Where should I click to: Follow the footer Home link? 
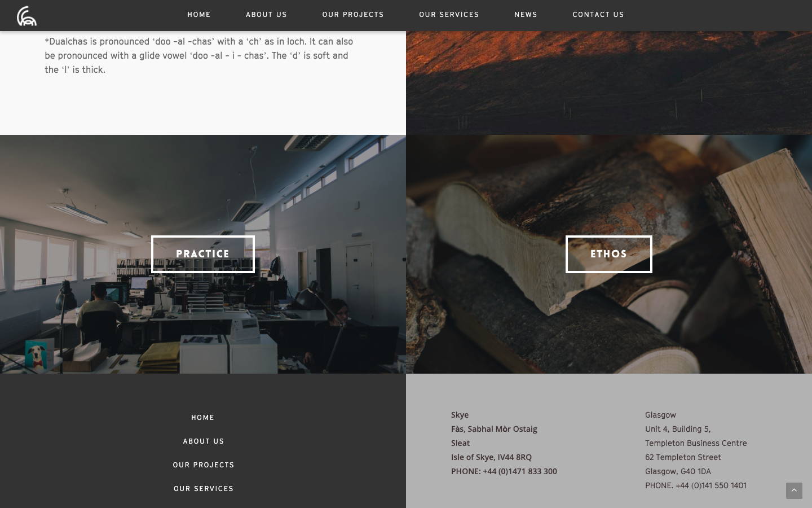tap(203, 418)
